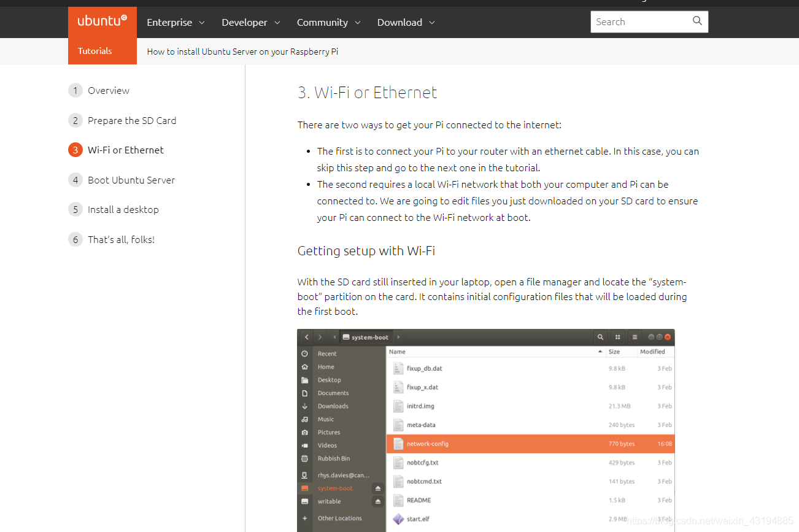799x532 pixels.
Task: Switch the file manager to grid view
Action: click(x=617, y=337)
